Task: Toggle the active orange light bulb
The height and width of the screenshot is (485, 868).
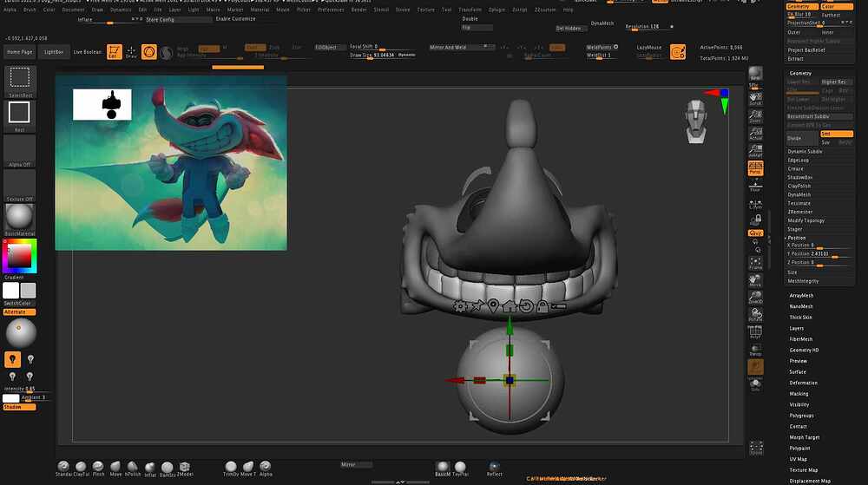Action: pyautogui.click(x=12, y=359)
